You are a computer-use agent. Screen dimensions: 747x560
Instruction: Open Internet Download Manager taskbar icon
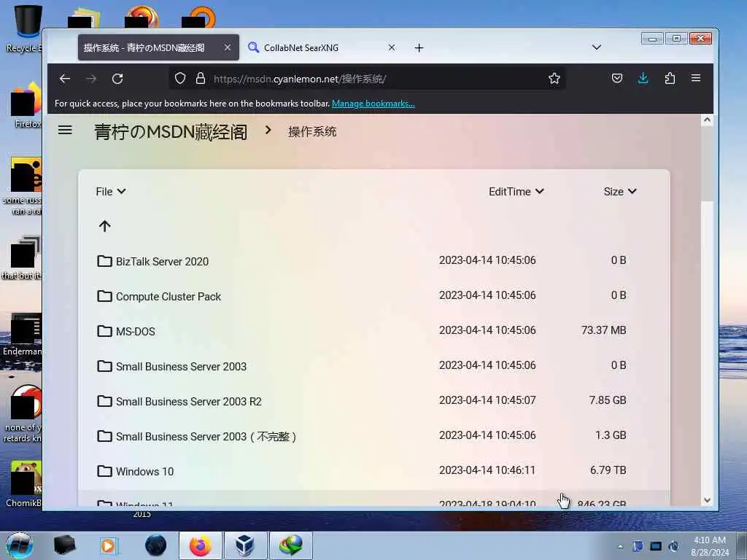pos(290,545)
